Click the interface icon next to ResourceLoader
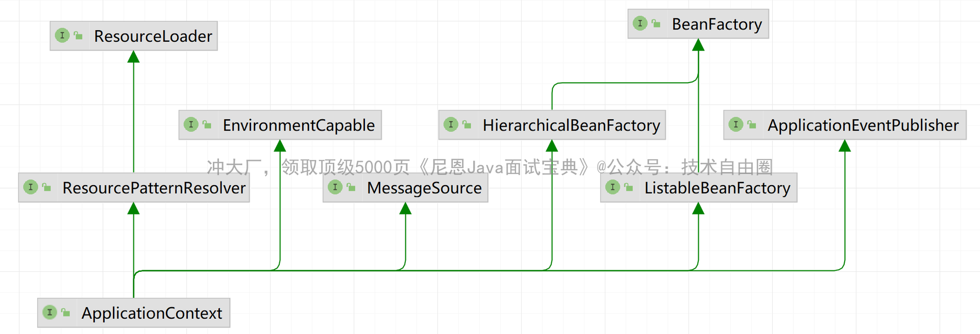Viewport: 980px width, 334px height. (x=62, y=36)
